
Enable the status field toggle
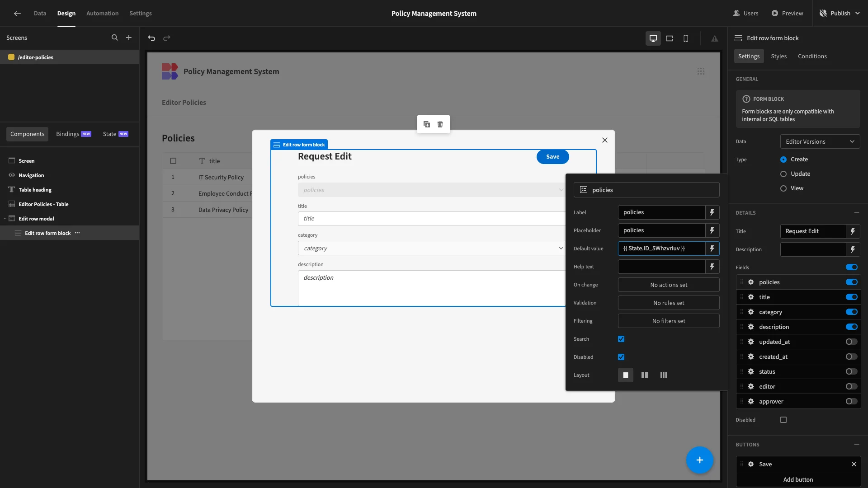851,371
